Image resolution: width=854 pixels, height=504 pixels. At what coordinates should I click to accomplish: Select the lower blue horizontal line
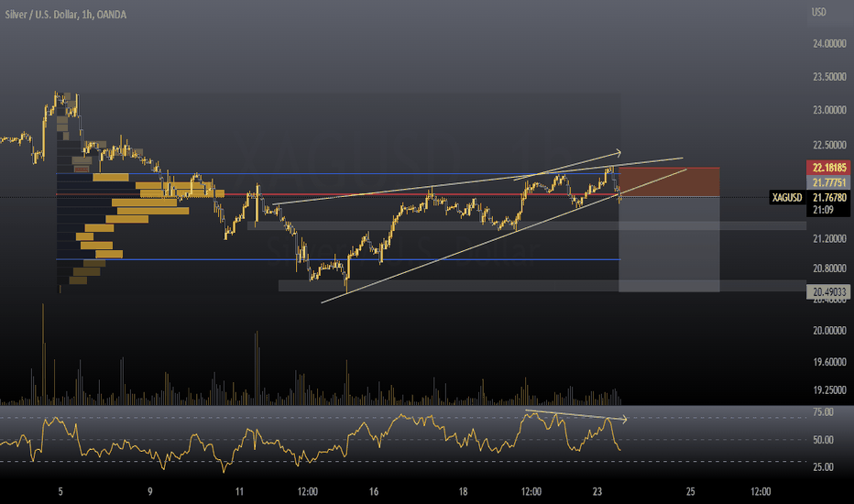click(x=338, y=259)
